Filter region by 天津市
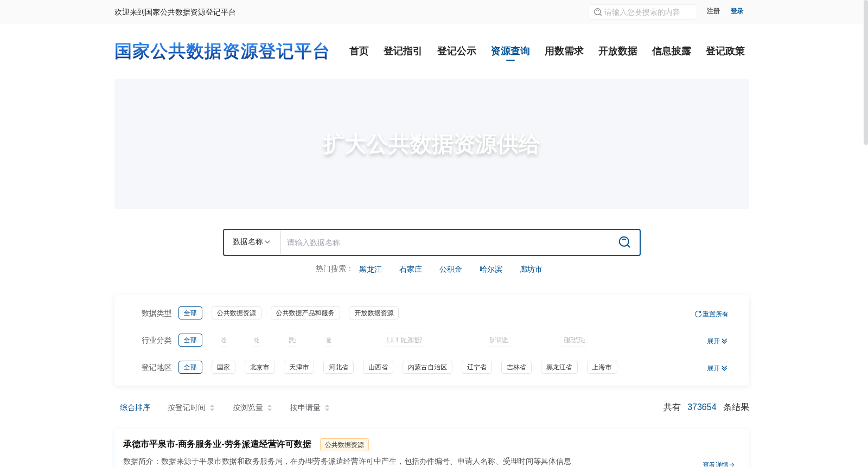This screenshot has width=868, height=467. pyautogui.click(x=299, y=367)
